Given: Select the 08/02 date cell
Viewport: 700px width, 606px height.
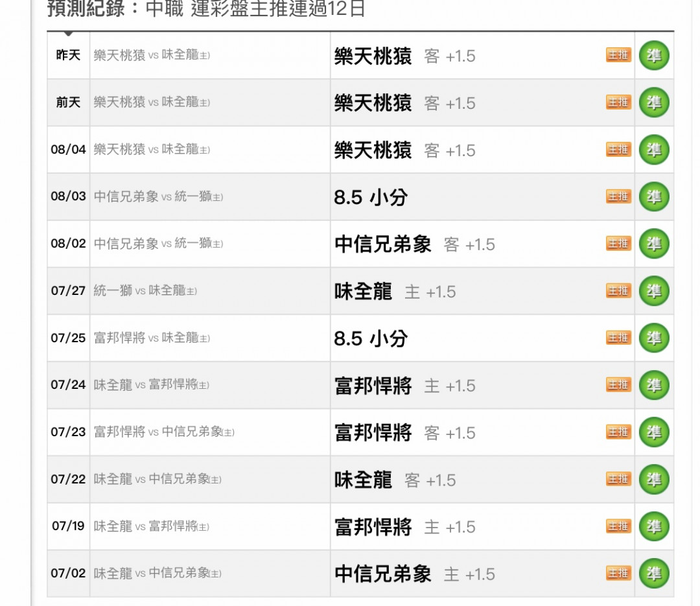Looking at the screenshot, I should click(68, 244).
